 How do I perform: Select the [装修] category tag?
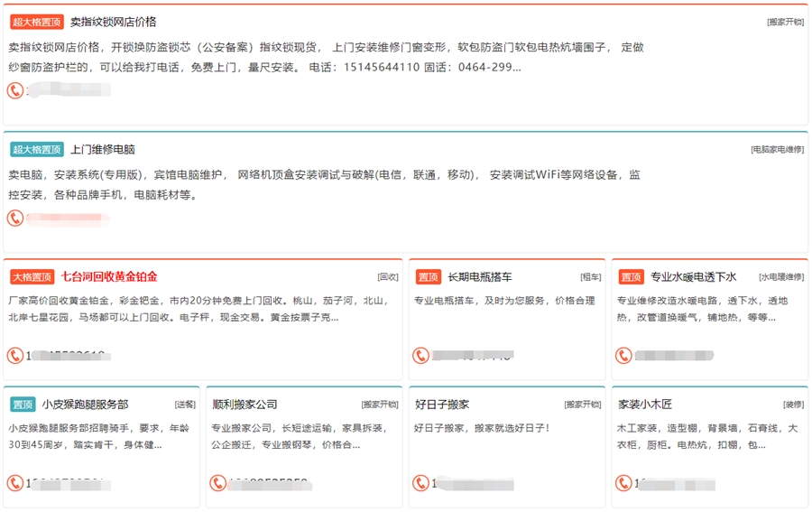tap(793, 405)
